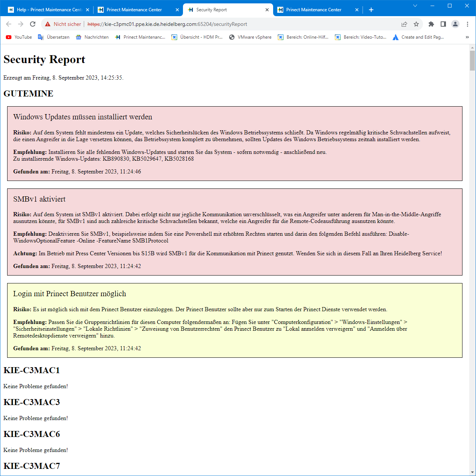This screenshot has width=476, height=476.
Task: Open the Create and Edit Pag... bookmark
Action: click(418, 37)
